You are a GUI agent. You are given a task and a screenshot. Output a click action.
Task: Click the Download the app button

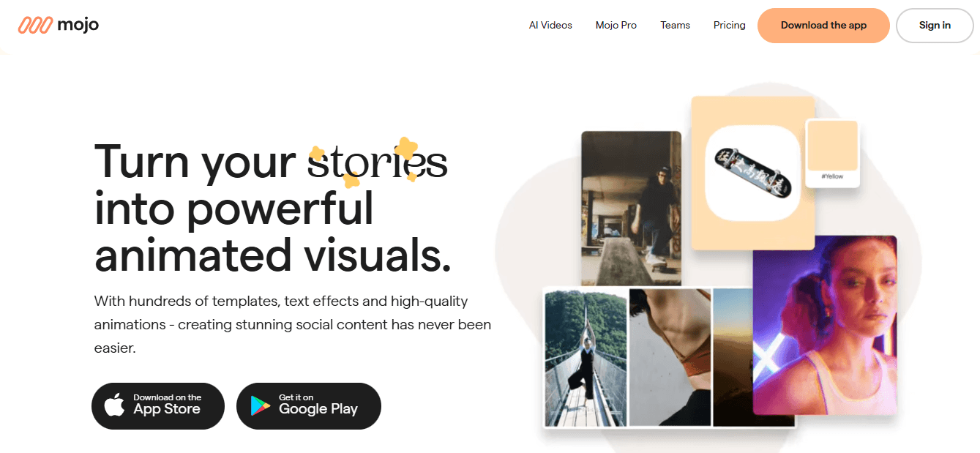tap(823, 26)
